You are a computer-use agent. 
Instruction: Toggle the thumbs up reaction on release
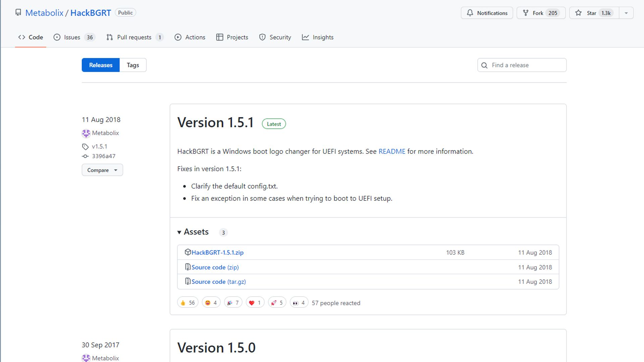[187, 303]
